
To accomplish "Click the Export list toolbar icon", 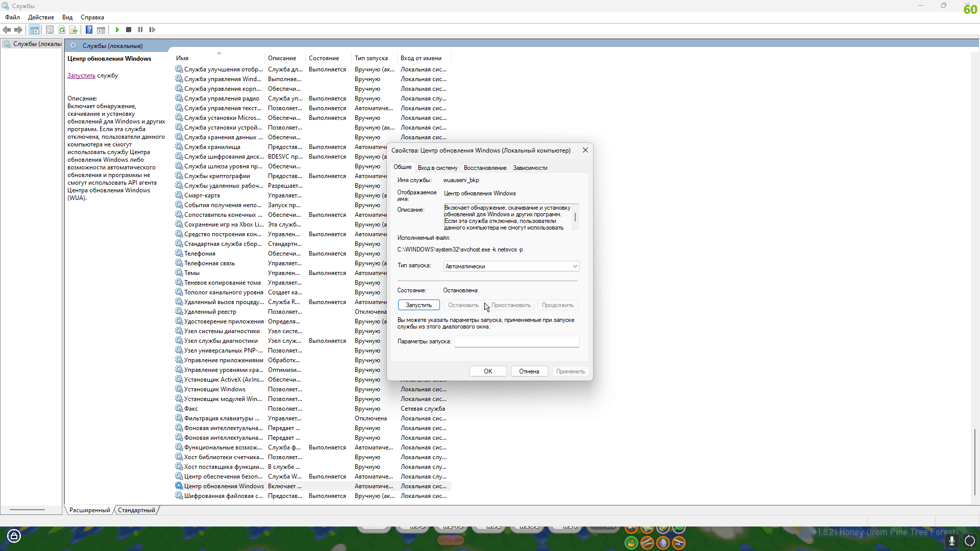I will click(73, 30).
